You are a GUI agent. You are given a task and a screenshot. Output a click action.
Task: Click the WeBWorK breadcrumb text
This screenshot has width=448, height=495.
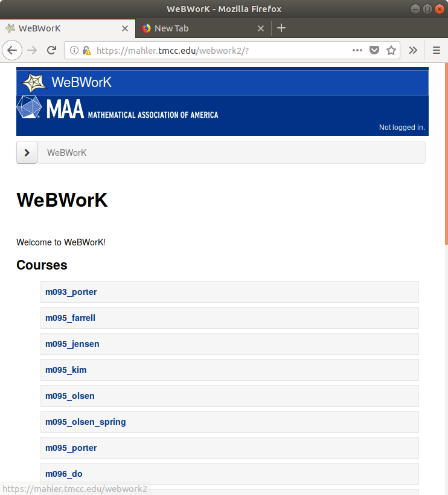(x=67, y=153)
